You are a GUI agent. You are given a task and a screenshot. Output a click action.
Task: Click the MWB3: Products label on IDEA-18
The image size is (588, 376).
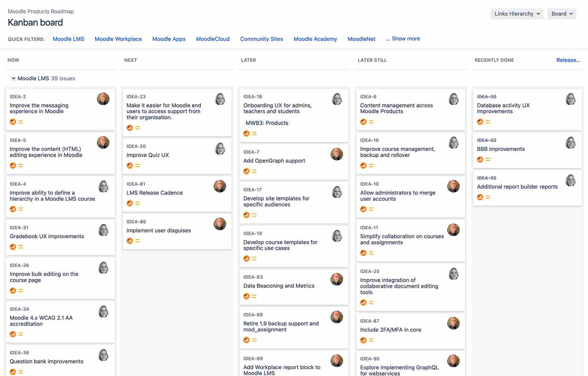(x=267, y=123)
